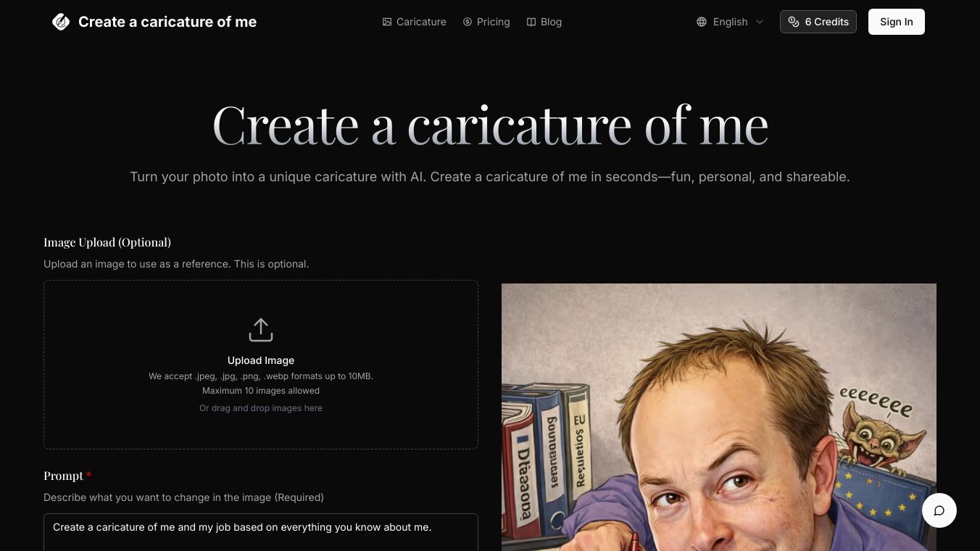
Task: Click the Caricature image icon in the navbar
Action: tap(387, 22)
